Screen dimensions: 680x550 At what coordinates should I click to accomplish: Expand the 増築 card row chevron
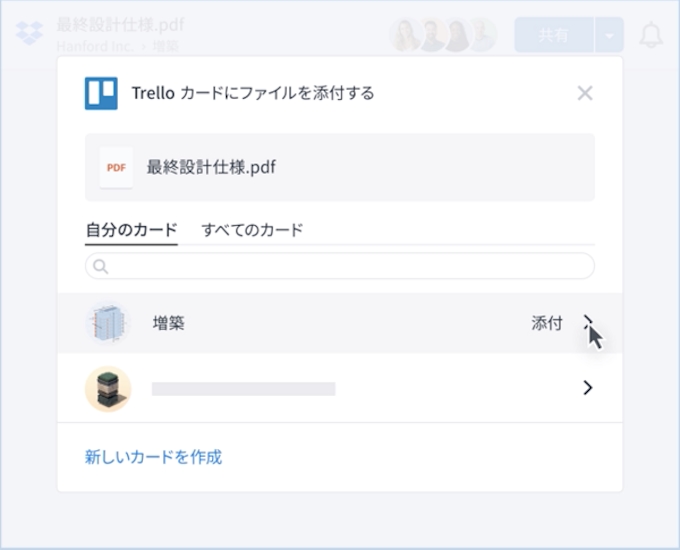coord(588,322)
